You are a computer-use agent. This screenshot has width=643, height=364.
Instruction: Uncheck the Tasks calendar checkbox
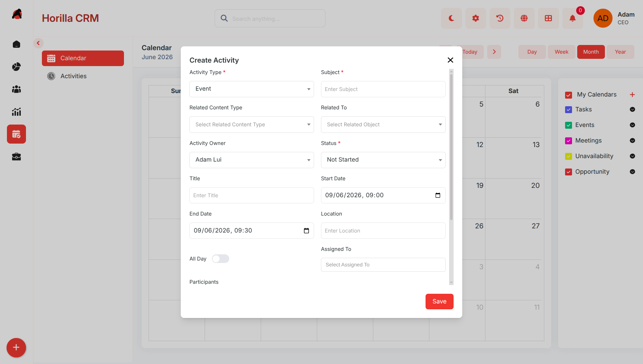569,110
